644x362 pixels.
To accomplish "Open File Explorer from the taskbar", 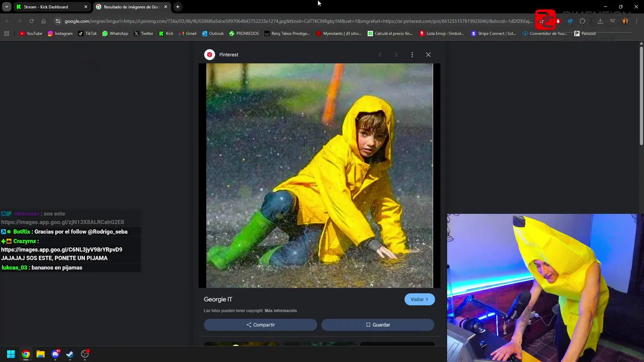I will 41,354.
